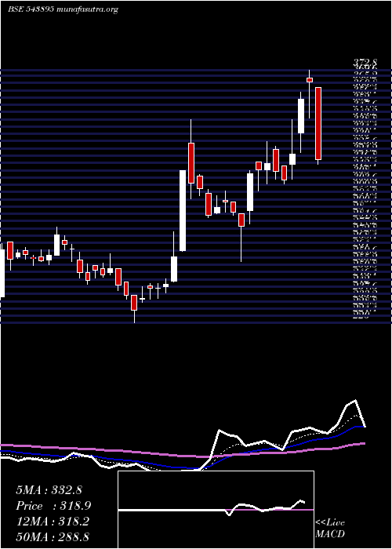Click the <<Live MACD label
This screenshot has height=549, width=392.
330,529
